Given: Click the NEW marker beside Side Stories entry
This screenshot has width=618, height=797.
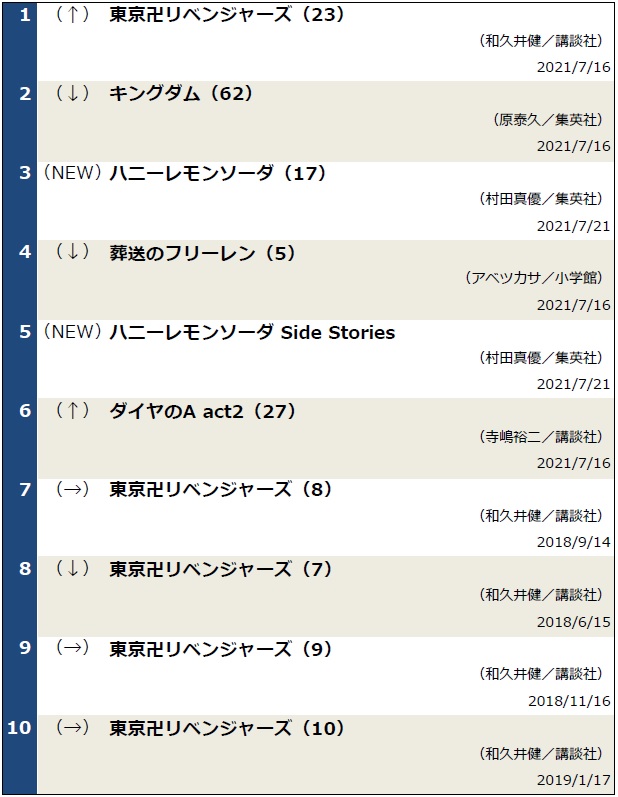Looking at the screenshot, I should point(73,332).
